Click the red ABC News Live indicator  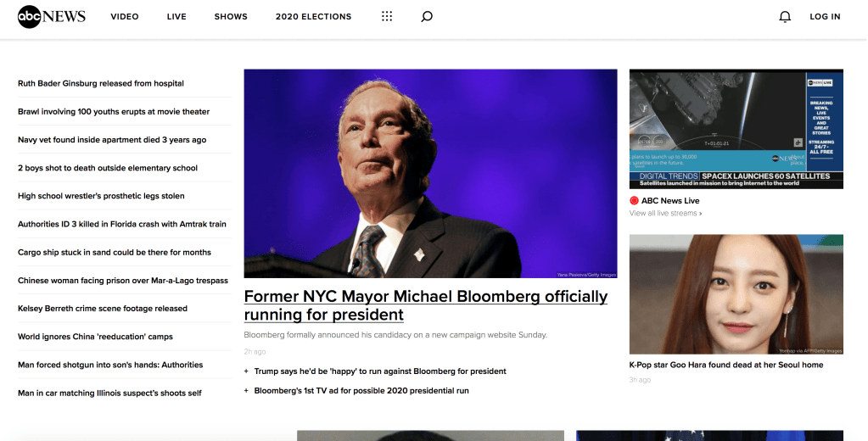(x=634, y=201)
